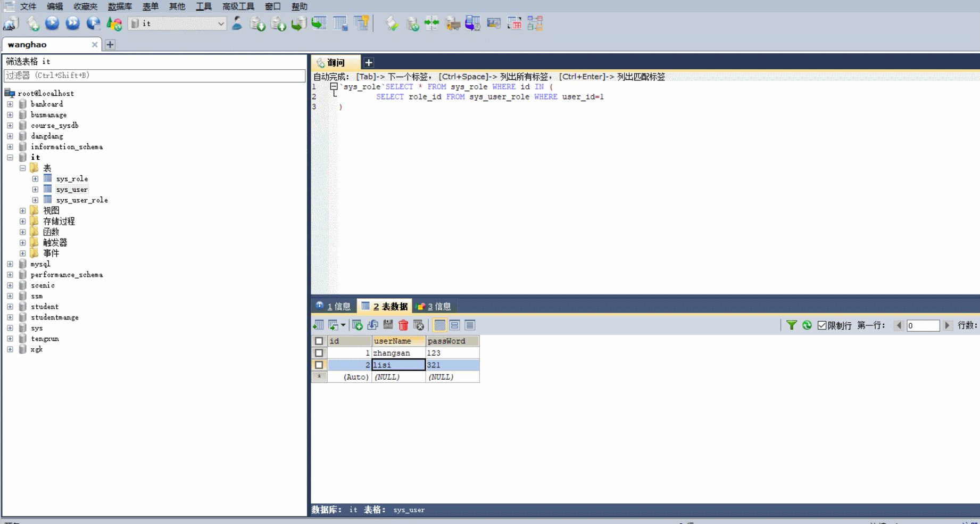
Task: Click the schema designer icon at toolbar end
Action: (x=535, y=23)
